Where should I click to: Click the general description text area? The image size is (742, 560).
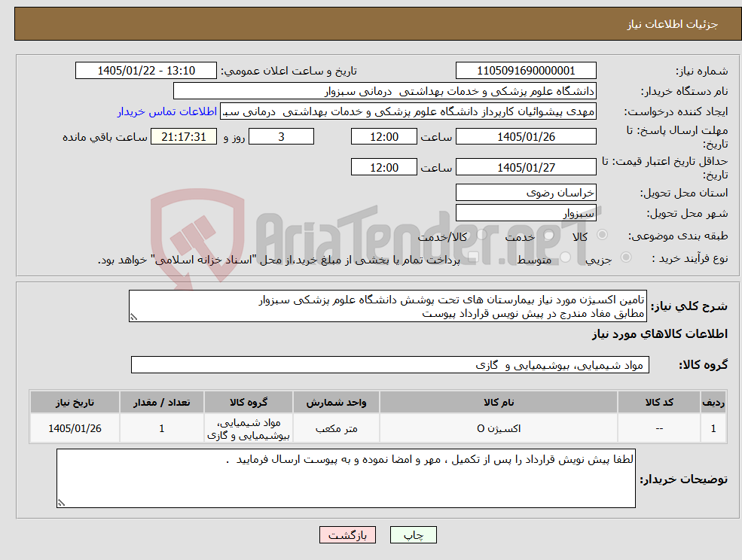pos(387,306)
